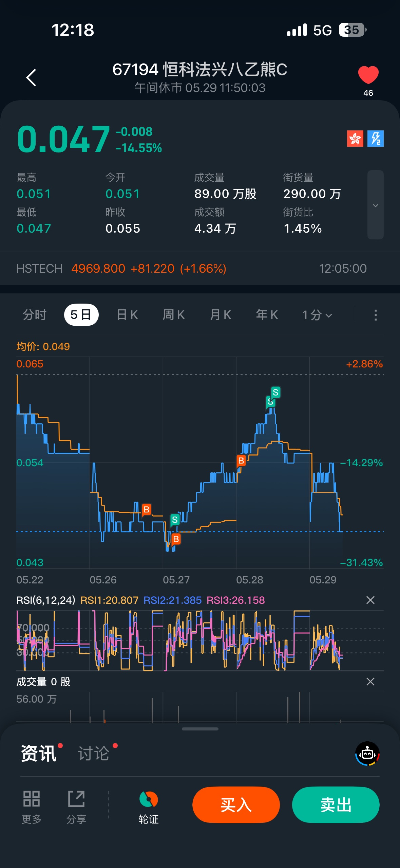Viewport: 400px width, 868px height.
Task: Open the 更多 more grid icon
Action: pos(32,807)
